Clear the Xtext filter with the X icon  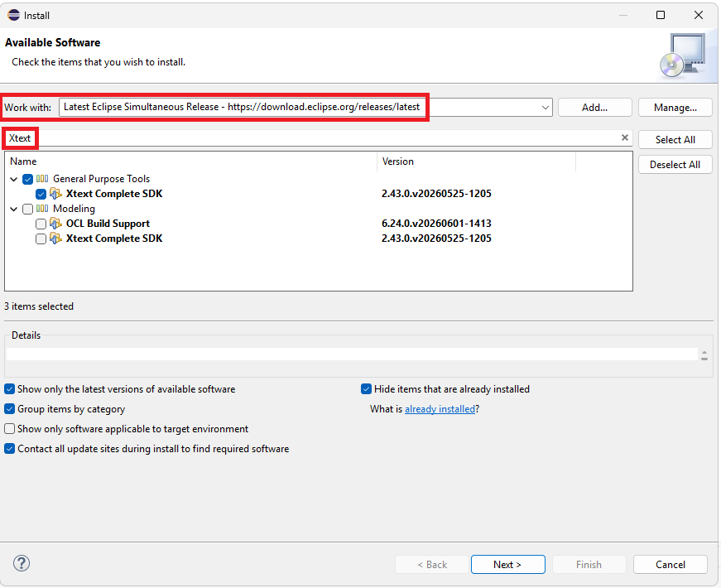click(x=625, y=137)
